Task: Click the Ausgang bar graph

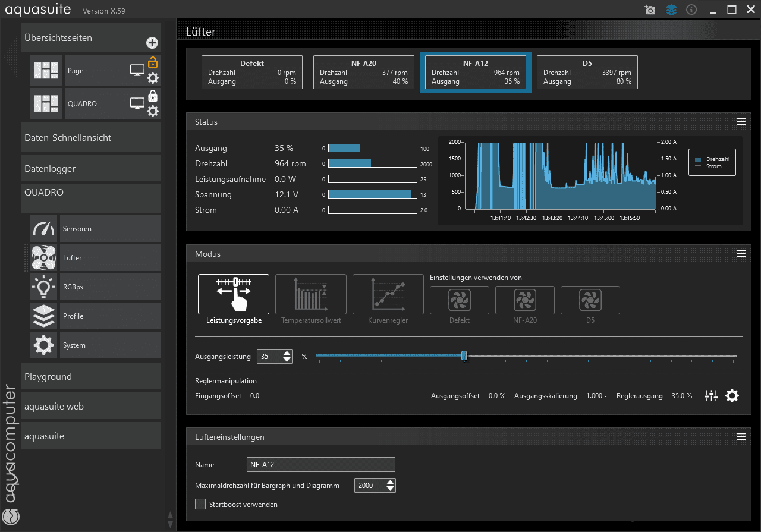Action: 373,148
